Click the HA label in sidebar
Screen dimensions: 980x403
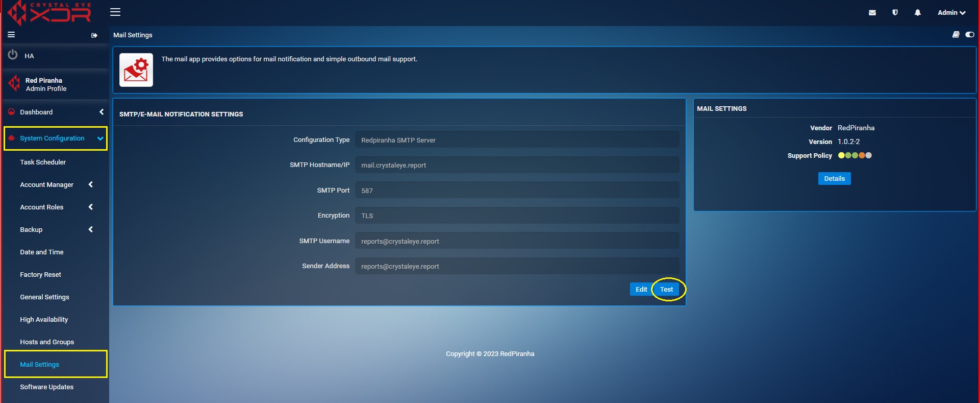click(x=29, y=56)
